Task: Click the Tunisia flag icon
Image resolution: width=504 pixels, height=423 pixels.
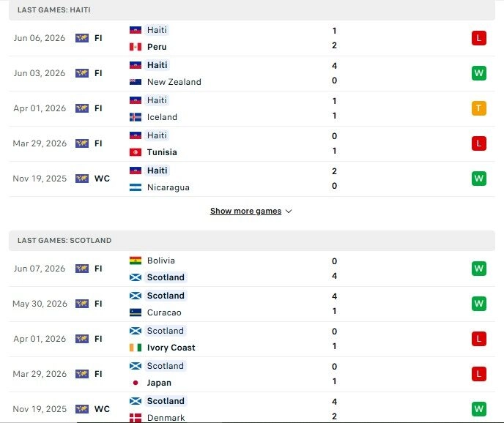Action: [x=136, y=152]
